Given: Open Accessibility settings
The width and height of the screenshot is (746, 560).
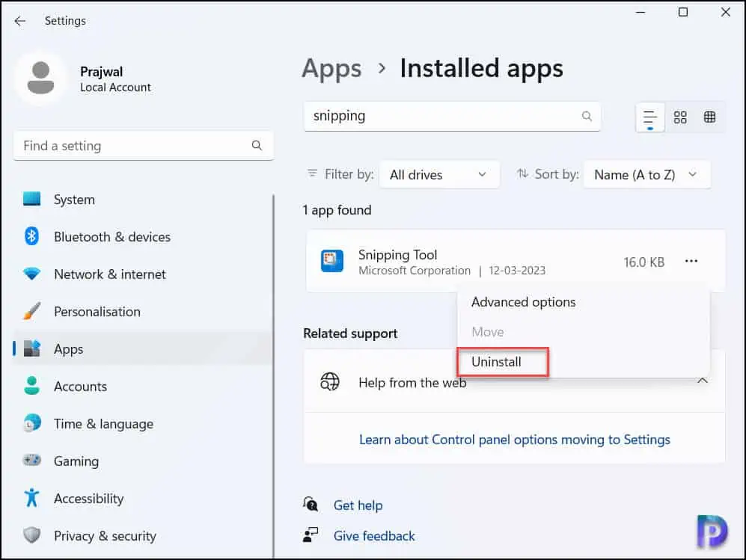Looking at the screenshot, I should point(88,499).
